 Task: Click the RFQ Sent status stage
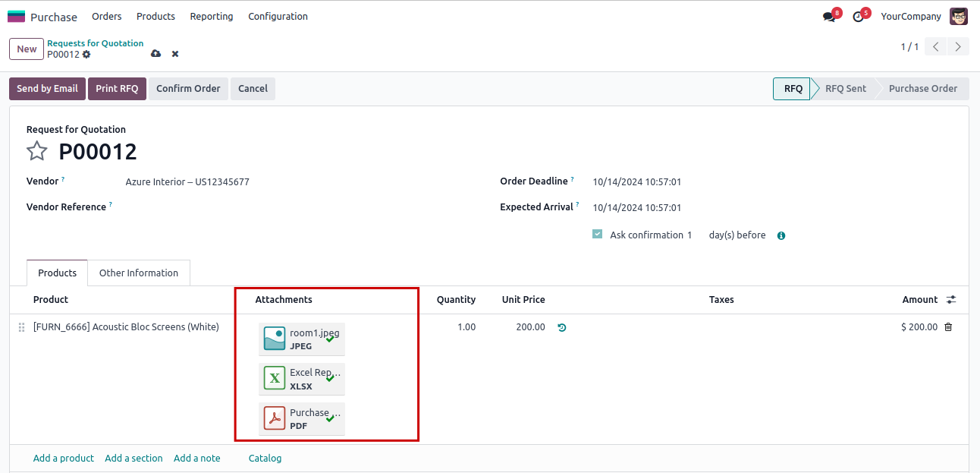845,88
